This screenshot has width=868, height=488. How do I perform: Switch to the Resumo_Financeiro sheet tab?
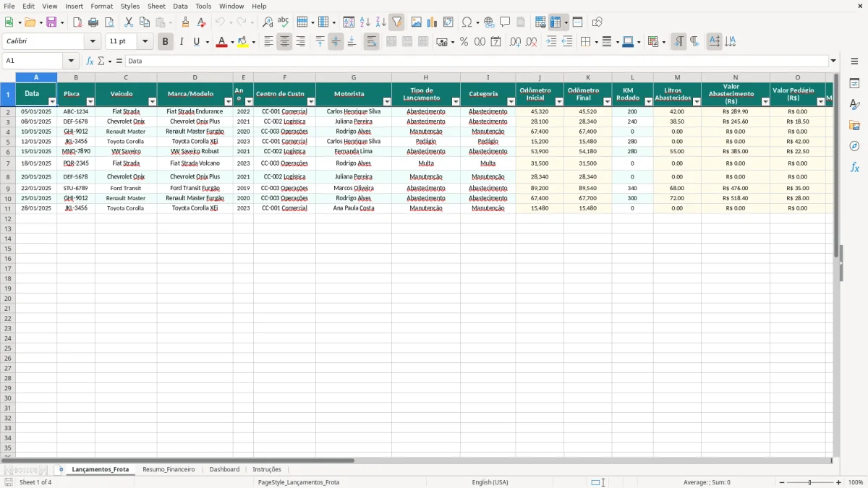click(x=169, y=469)
